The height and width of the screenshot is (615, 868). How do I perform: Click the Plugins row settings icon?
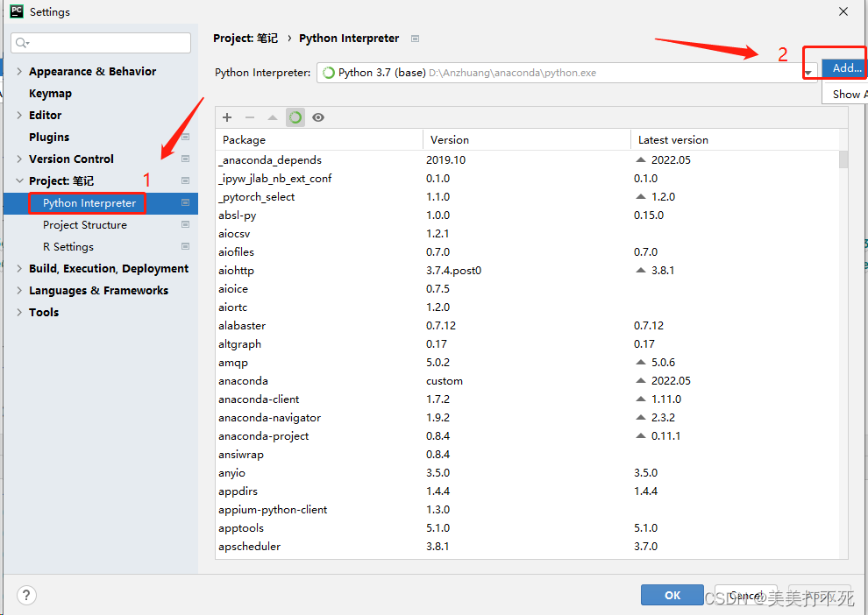click(x=186, y=137)
